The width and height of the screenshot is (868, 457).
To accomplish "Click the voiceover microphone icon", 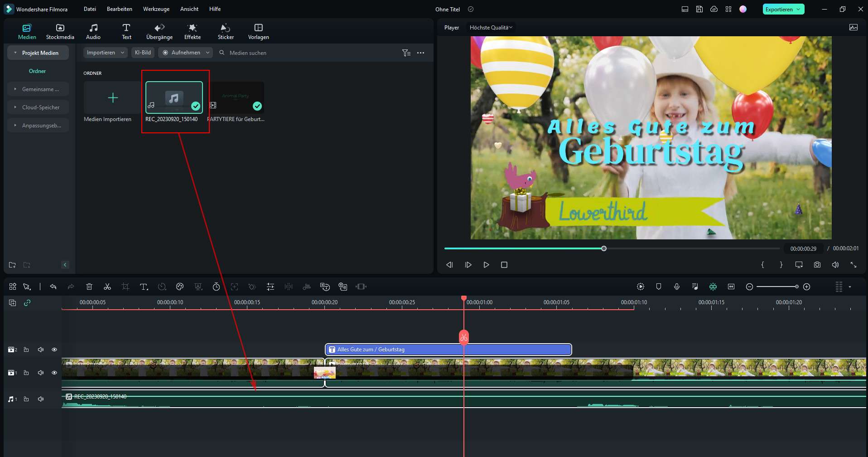I will pyautogui.click(x=677, y=287).
